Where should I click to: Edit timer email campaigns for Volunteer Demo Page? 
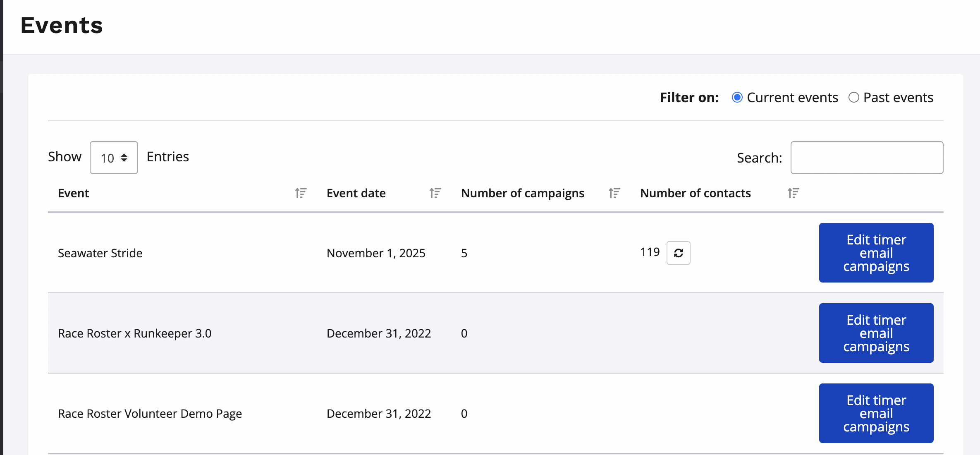(876, 413)
